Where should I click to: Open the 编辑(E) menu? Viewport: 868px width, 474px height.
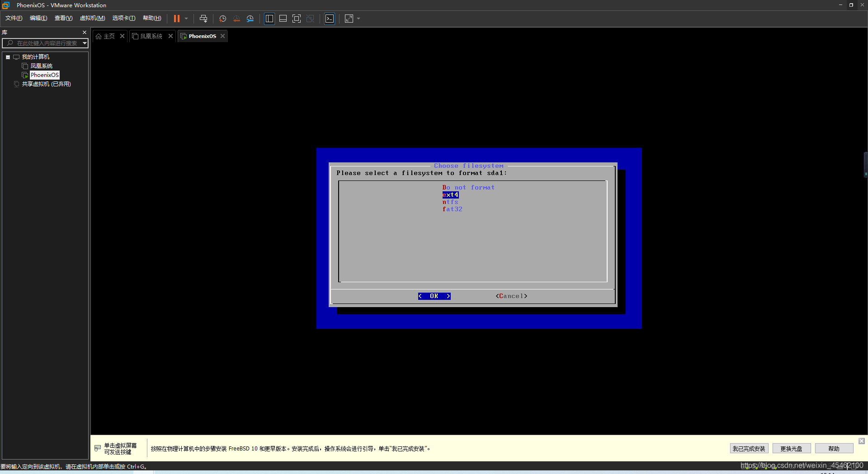(x=38, y=18)
